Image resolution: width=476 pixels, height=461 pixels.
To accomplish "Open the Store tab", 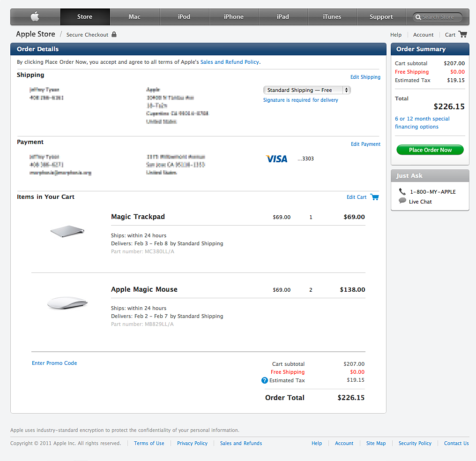I will (85, 17).
